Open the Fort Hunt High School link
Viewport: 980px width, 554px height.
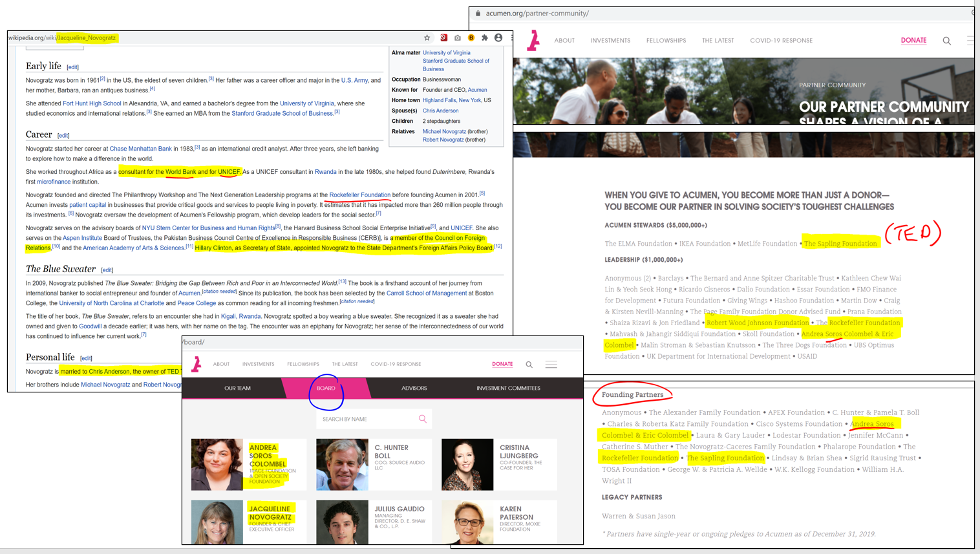(92, 103)
